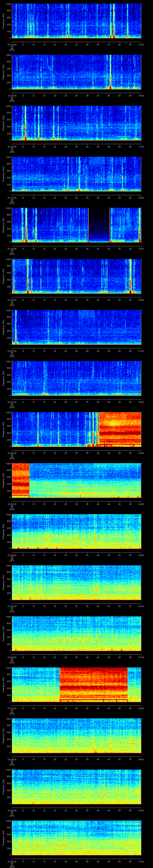Click the 23:21:00 start time label
Screen dimensions: 153x868
coord(12,402)
